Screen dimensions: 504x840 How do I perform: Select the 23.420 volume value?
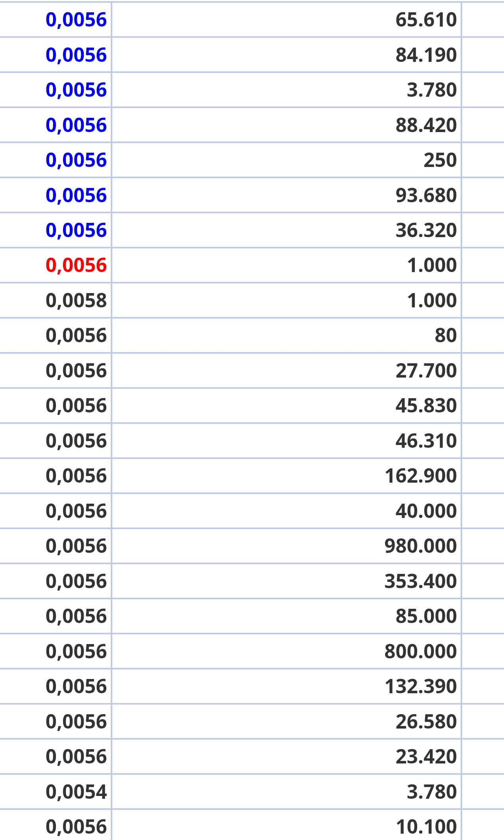coord(426,756)
